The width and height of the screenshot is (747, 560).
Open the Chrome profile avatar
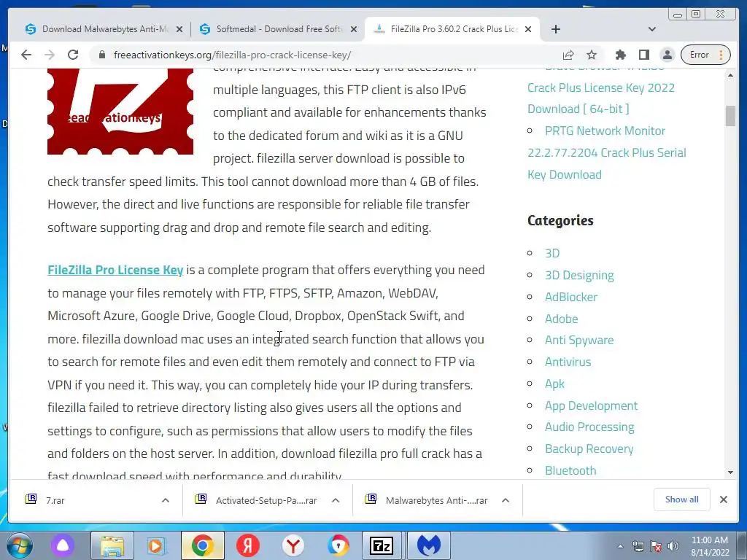[667, 55]
